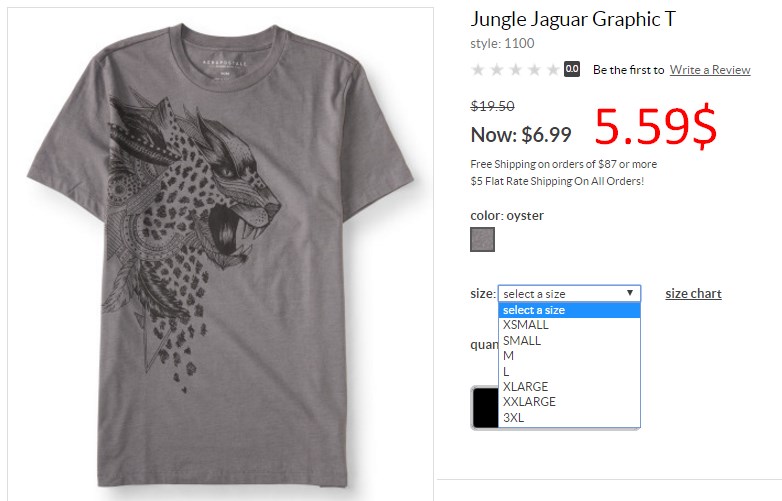The image size is (782, 501).
Task: Click the first rating star
Action: (478, 70)
